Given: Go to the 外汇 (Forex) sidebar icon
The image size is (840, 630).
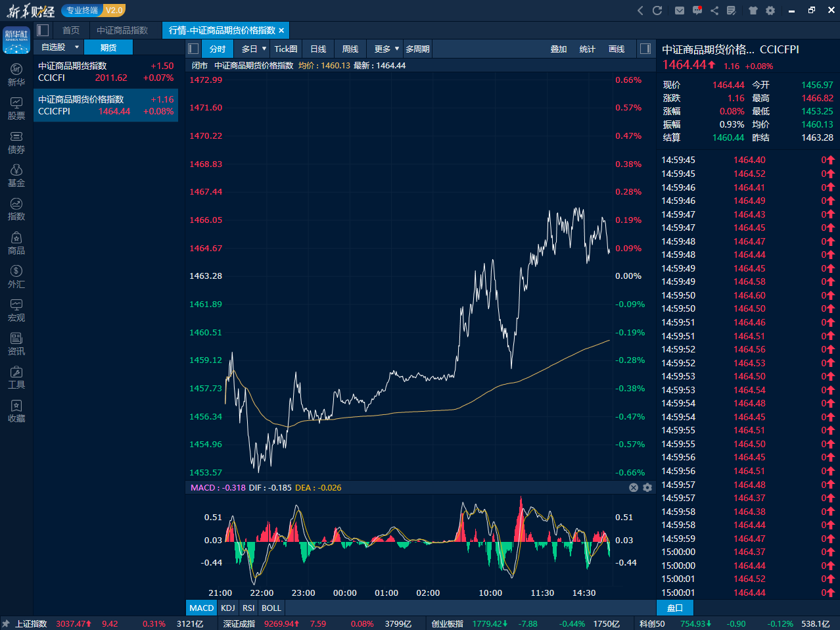Looking at the screenshot, I should [x=16, y=276].
